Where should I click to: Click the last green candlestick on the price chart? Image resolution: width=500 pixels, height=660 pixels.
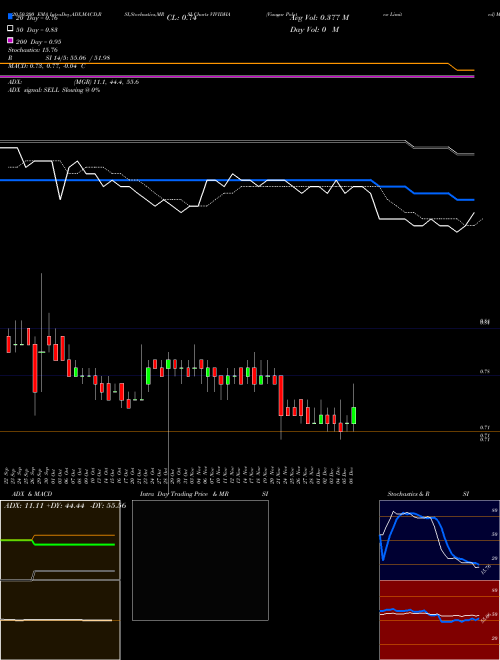[x=354, y=415]
